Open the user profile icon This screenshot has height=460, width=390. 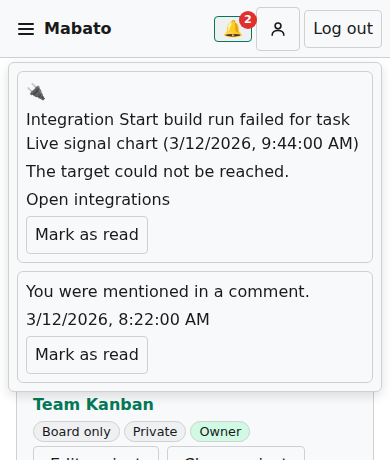[278, 29]
